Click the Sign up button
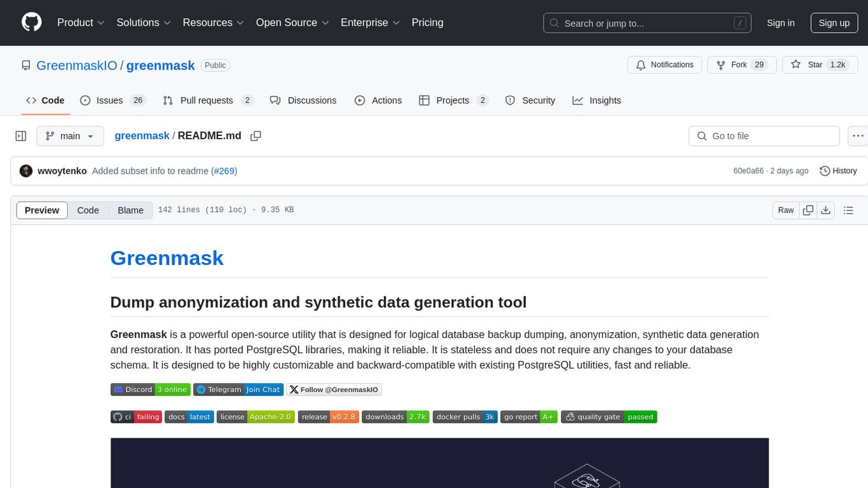868x488 pixels. [x=834, y=23]
